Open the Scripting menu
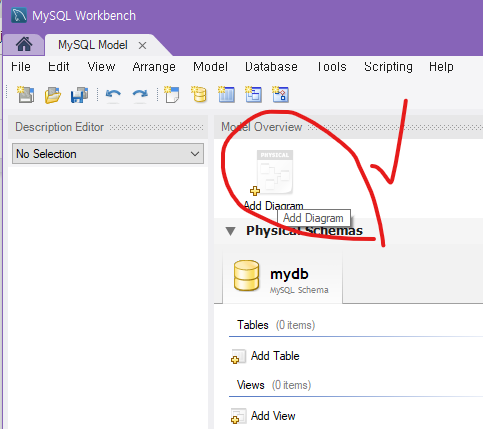This screenshot has width=483, height=429. click(388, 67)
